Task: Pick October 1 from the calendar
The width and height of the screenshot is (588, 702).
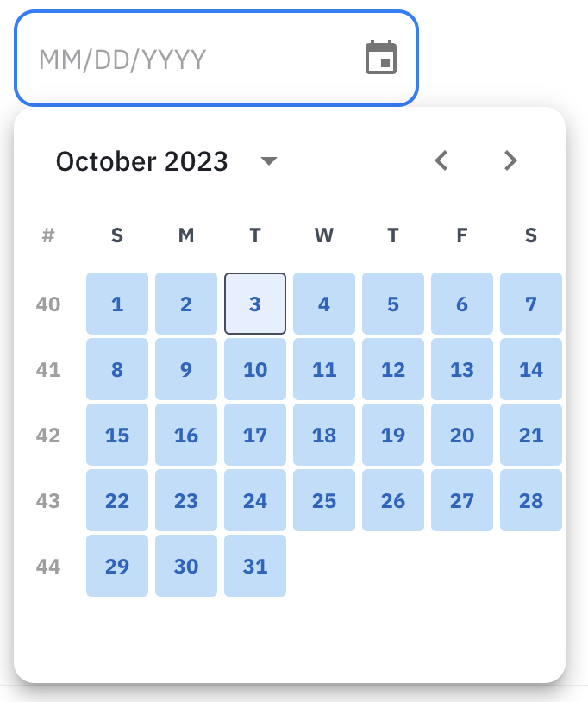Action: 117,304
